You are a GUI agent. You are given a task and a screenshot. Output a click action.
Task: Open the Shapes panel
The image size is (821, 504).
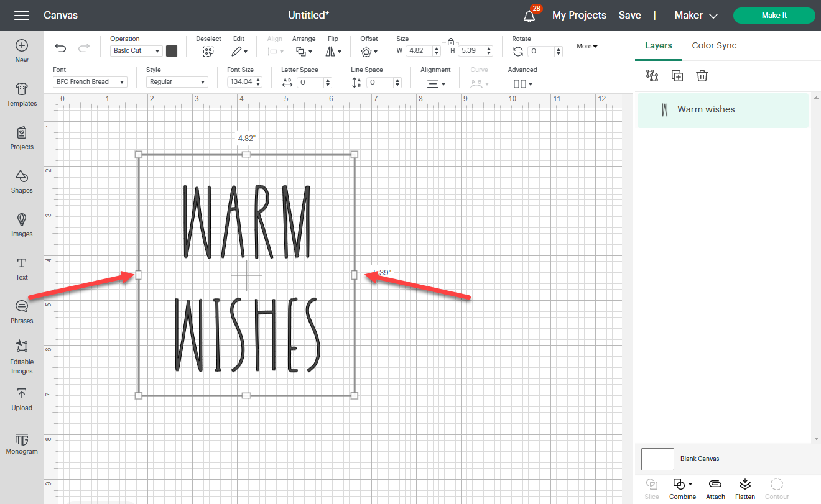pos(22,181)
